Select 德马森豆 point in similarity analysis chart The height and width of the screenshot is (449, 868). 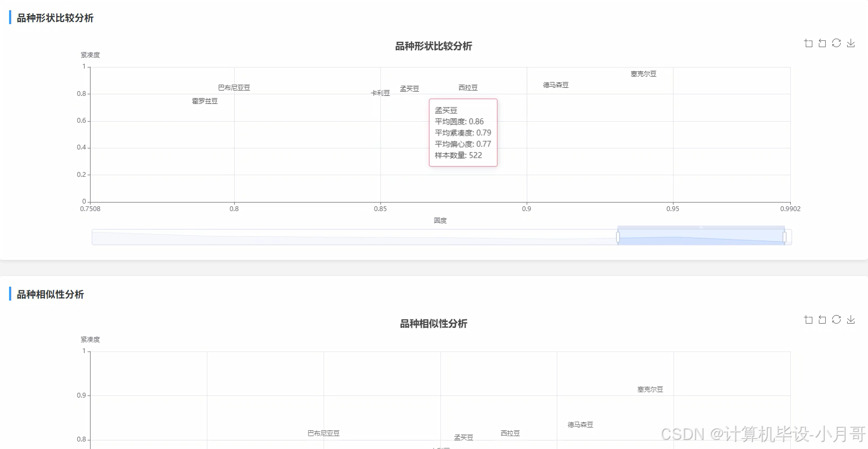(x=580, y=425)
